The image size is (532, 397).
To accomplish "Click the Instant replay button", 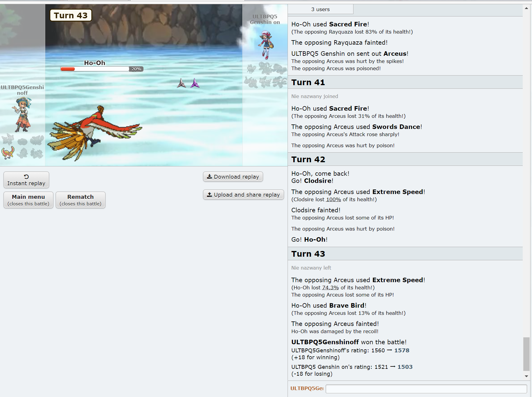I will click(26, 180).
